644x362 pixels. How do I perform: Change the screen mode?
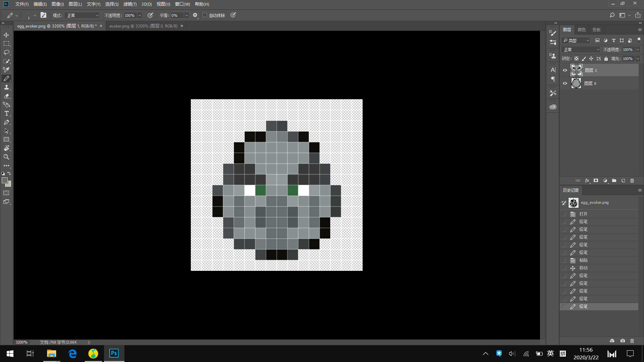pyautogui.click(x=6, y=202)
